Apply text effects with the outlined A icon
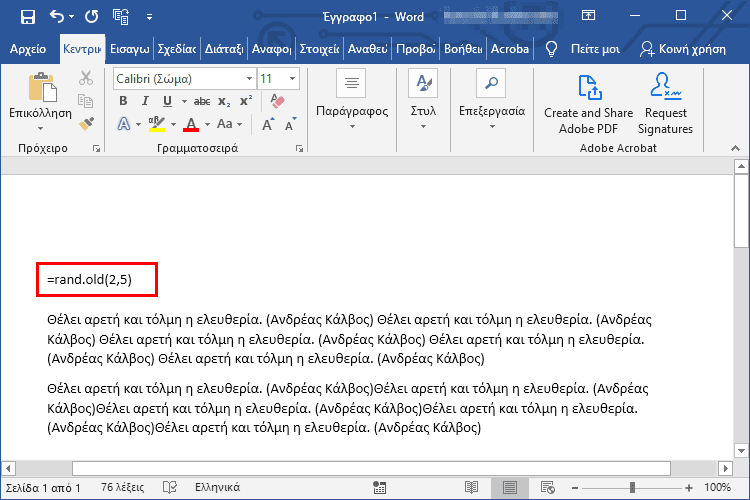750x500 pixels. [123, 124]
